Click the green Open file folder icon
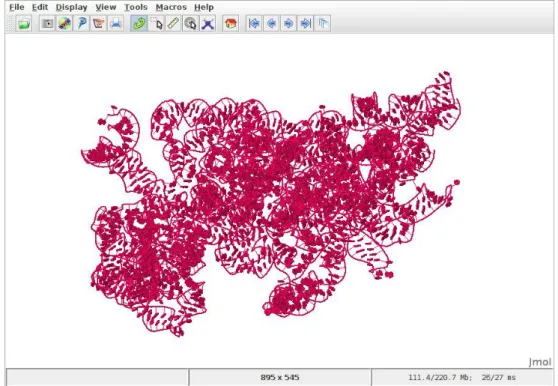558x386 pixels. point(24,24)
